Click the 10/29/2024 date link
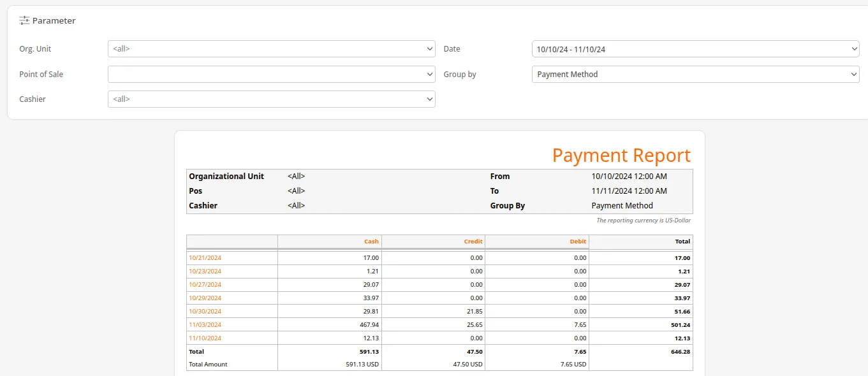 [205, 298]
